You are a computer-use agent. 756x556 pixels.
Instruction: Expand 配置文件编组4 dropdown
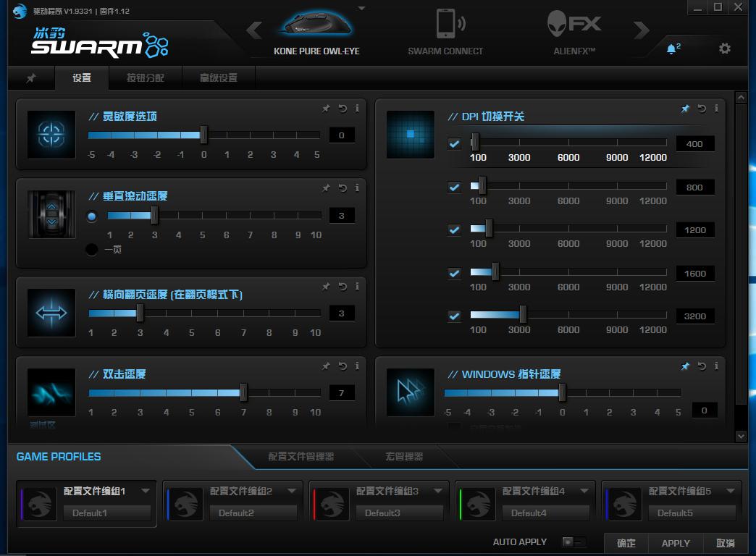coord(584,491)
